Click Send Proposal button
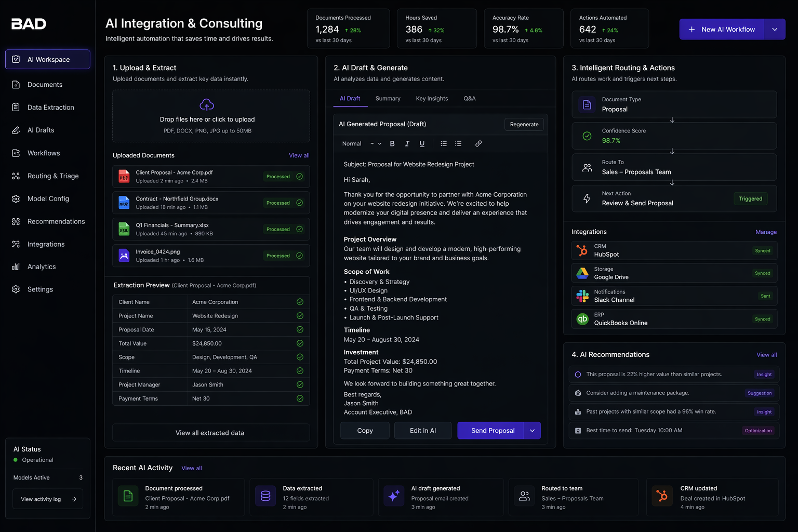Viewport: 798px width, 532px height. (x=491, y=431)
